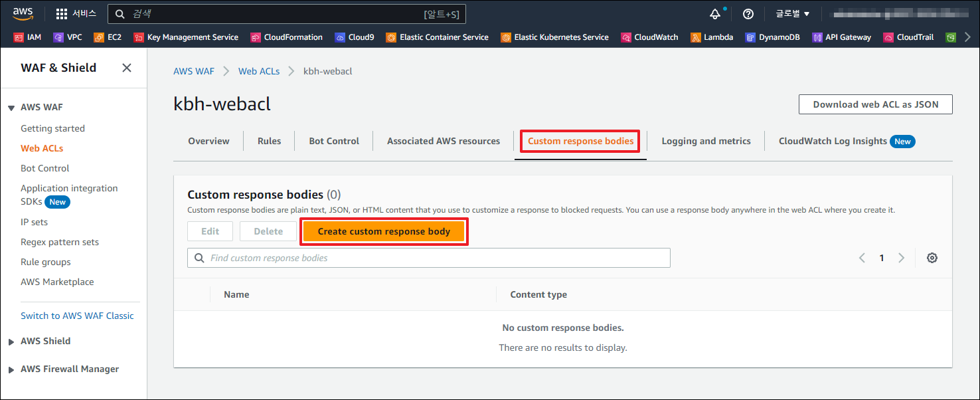Expand the AWS Firewall Manager section
This screenshot has width=980, height=400.
[11, 369]
